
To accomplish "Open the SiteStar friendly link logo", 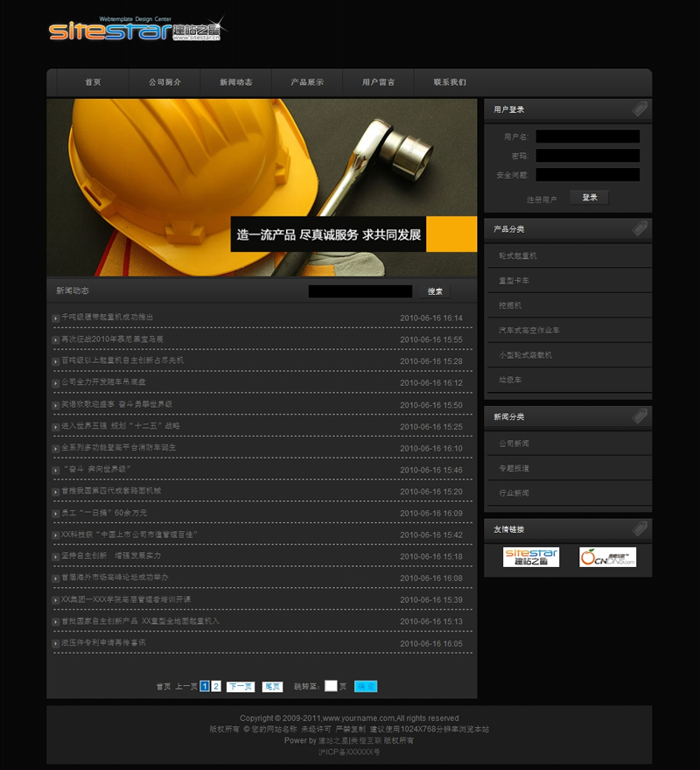I will [531, 557].
